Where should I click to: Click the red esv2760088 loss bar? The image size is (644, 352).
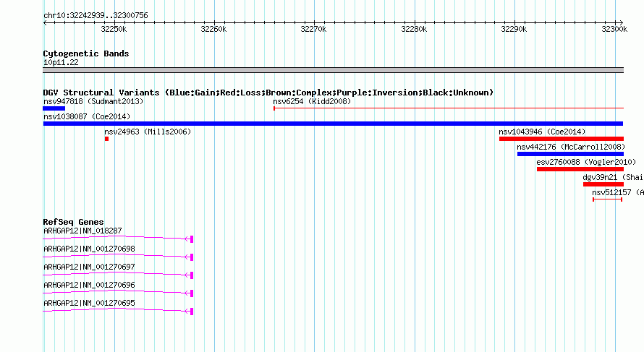tap(580, 169)
